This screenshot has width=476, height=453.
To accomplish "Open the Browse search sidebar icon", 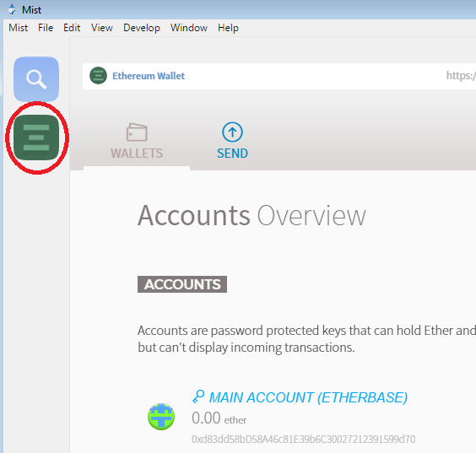I will pos(36,79).
